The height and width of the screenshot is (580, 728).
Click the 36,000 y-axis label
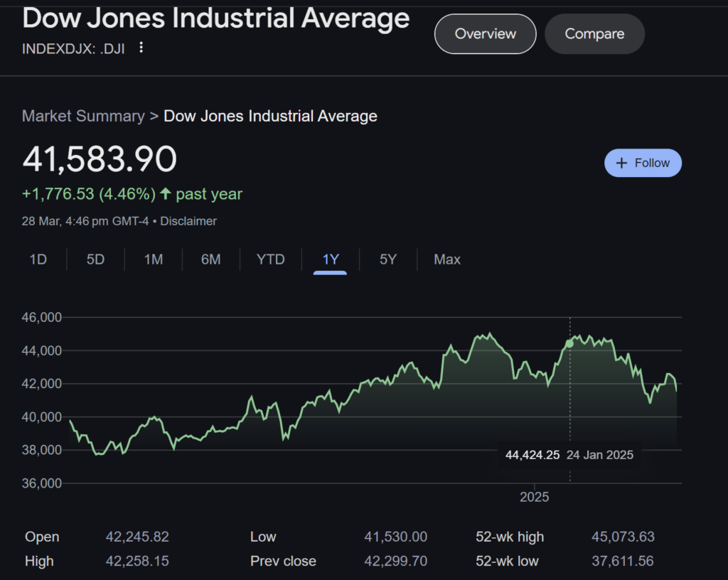click(x=42, y=483)
